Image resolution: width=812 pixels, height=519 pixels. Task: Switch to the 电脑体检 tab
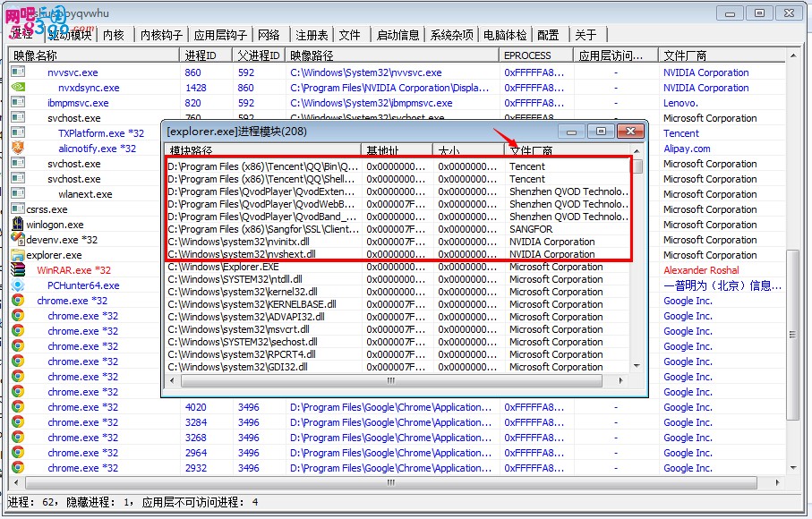click(505, 35)
